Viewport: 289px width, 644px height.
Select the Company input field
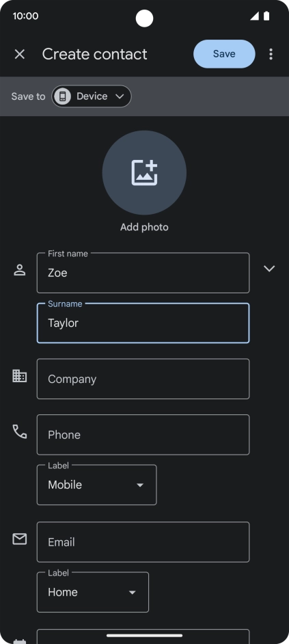point(143,379)
